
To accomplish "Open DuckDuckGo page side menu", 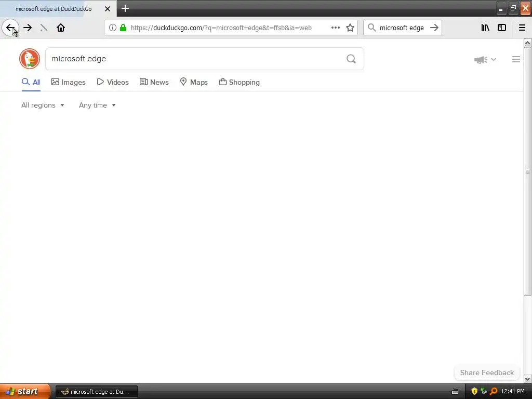I will (x=516, y=59).
